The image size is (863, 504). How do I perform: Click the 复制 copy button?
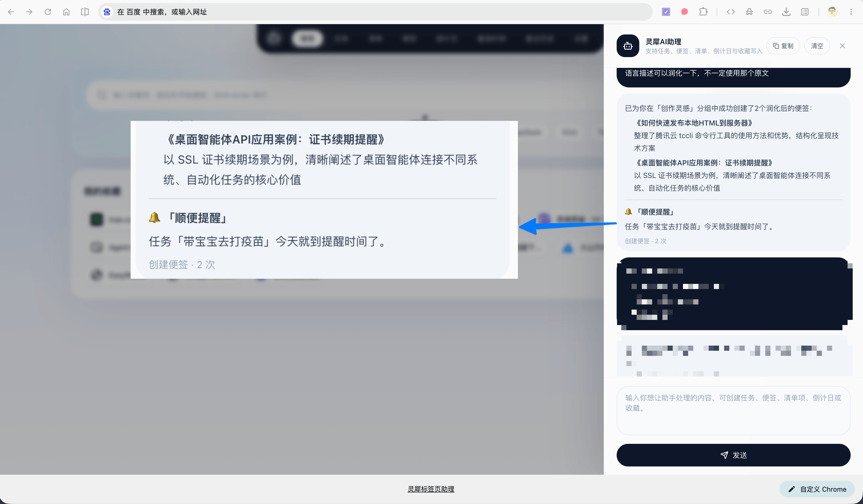tap(783, 46)
